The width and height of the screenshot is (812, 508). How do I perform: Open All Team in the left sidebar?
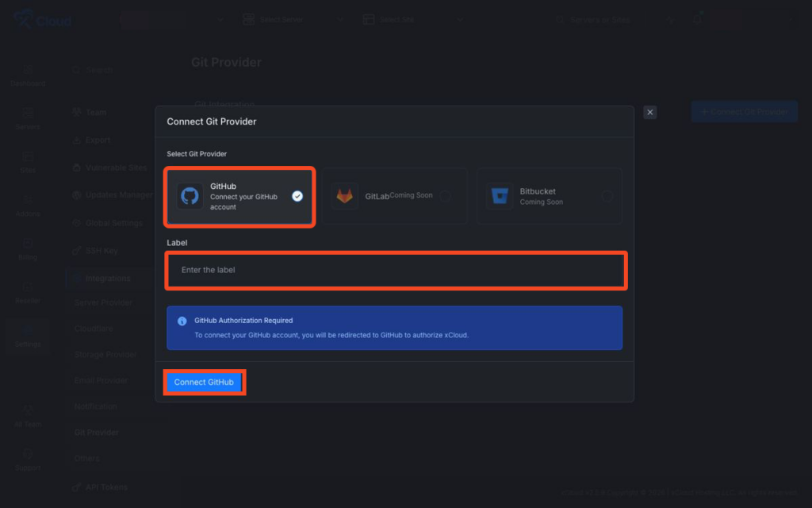[x=28, y=417]
